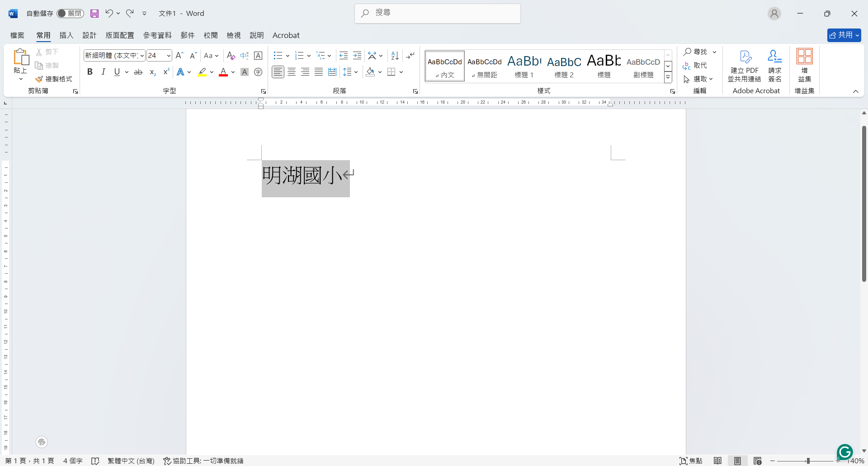This screenshot has width=868, height=466.
Task: Open the font name dropdown
Action: click(x=142, y=56)
